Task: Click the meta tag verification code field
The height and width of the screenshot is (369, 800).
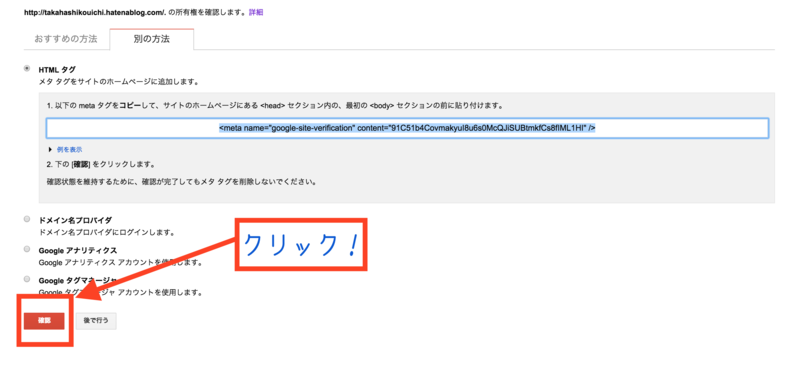Action: coord(407,129)
